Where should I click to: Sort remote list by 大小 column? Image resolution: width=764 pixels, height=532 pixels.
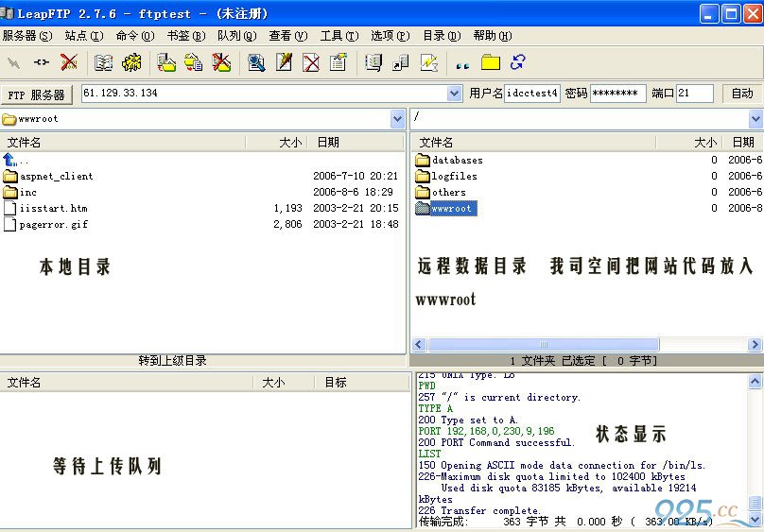click(689, 142)
